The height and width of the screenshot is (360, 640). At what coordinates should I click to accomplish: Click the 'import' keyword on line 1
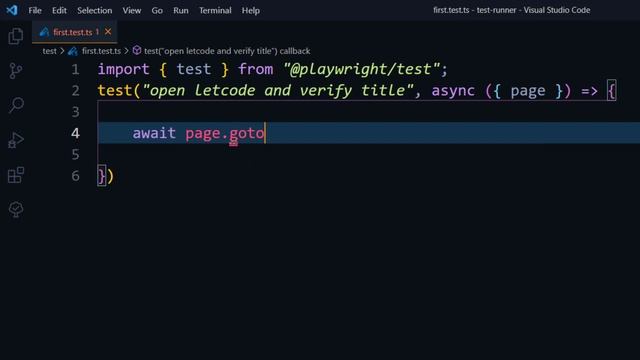124,69
